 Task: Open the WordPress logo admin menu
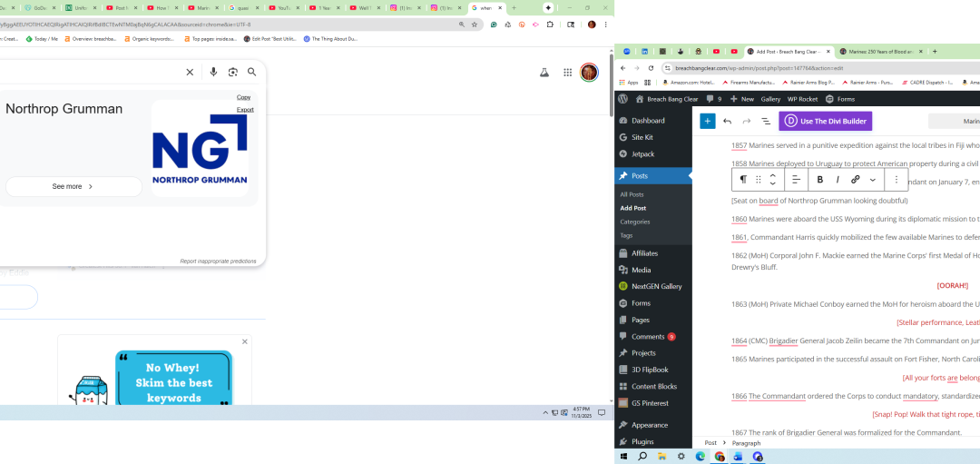[x=622, y=99]
